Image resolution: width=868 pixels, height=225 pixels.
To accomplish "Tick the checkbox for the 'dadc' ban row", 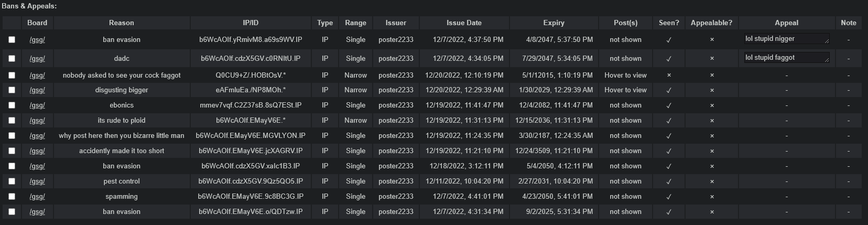I will (12, 59).
